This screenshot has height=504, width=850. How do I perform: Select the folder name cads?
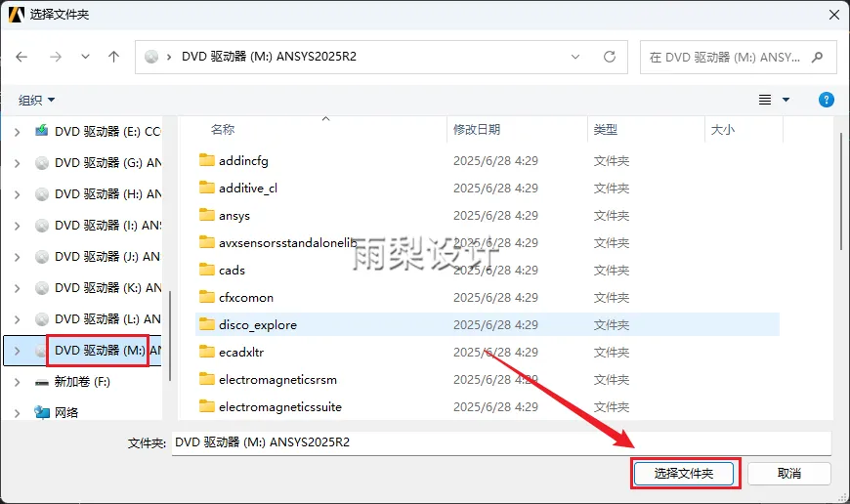[232, 270]
